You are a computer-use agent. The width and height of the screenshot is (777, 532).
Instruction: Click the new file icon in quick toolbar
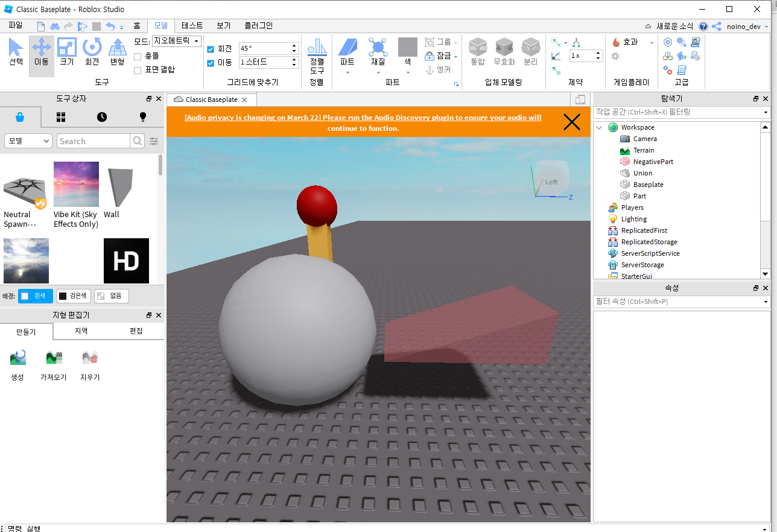coord(41,26)
